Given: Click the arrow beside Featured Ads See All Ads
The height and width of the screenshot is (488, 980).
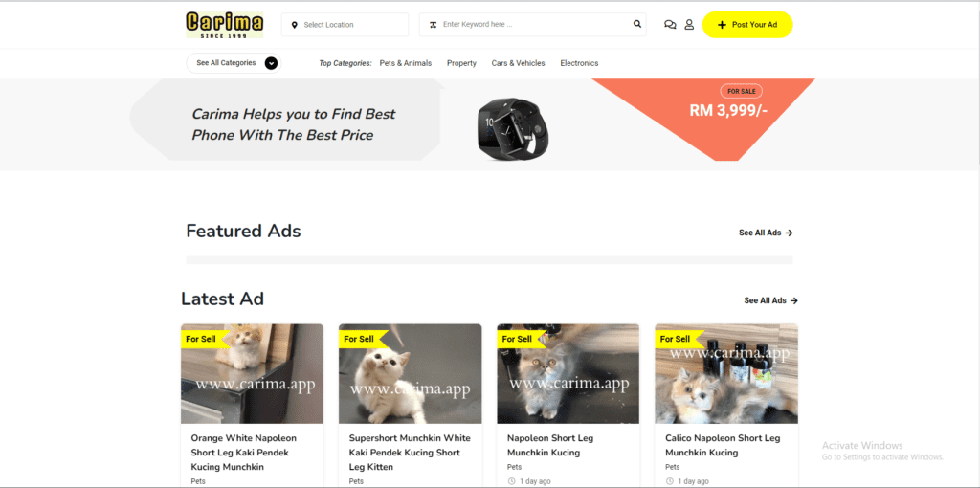Looking at the screenshot, I should coord(789,233).
